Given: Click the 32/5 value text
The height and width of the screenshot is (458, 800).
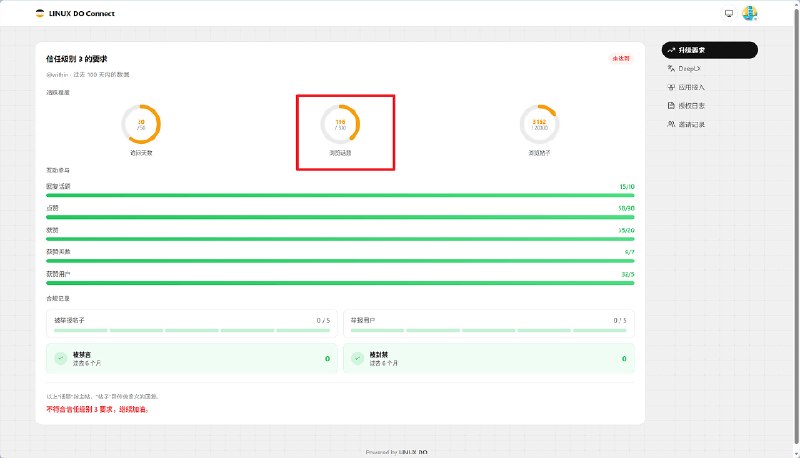Looking at the screenshot, I should click(628, 274).
